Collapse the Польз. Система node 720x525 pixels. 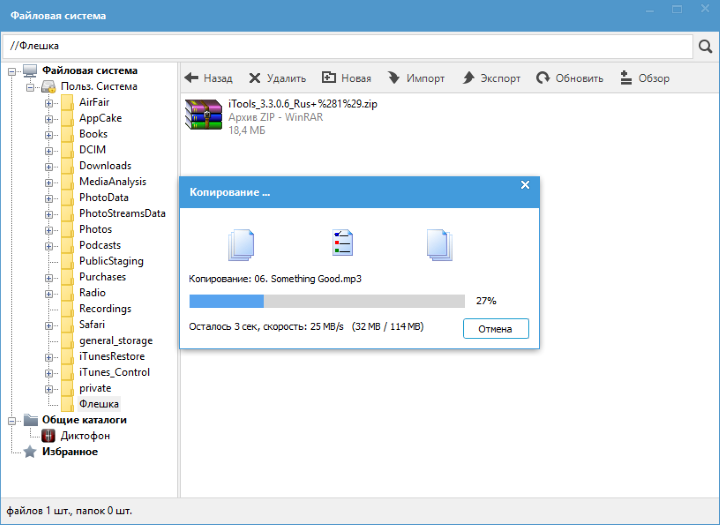(x=30, y=87)
